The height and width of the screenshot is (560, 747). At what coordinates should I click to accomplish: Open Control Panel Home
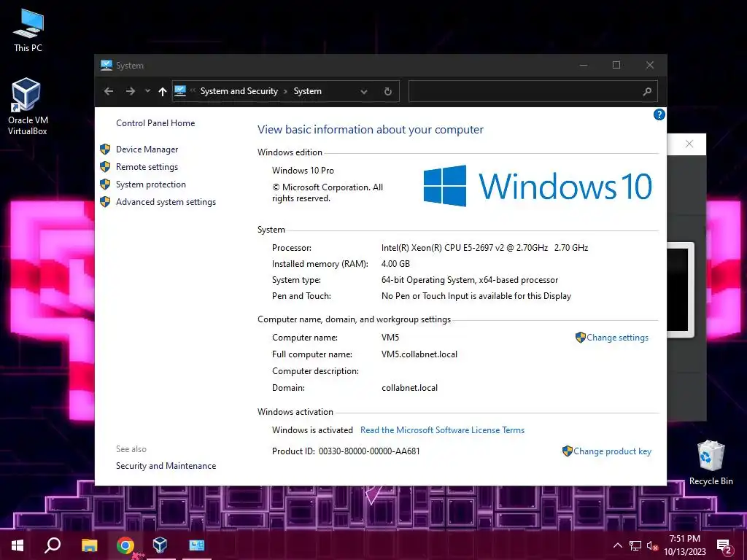click(155, 123)
